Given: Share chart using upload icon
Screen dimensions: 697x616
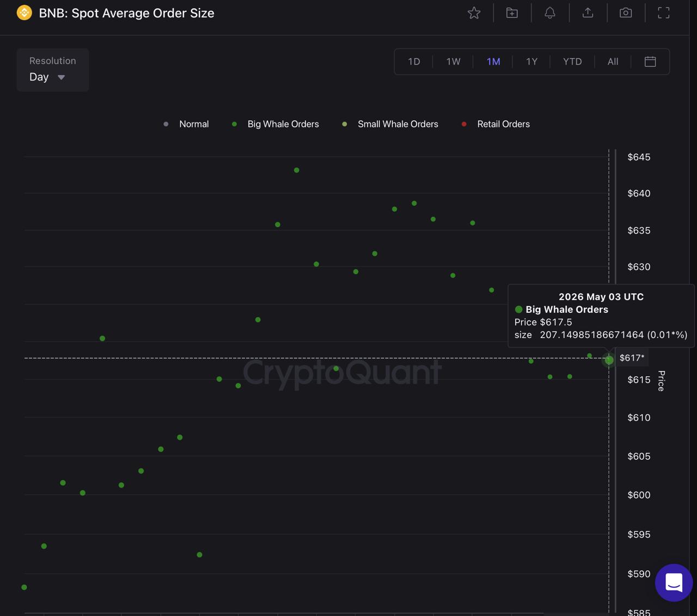Looking at the screenshot, I should coord(588,13).
